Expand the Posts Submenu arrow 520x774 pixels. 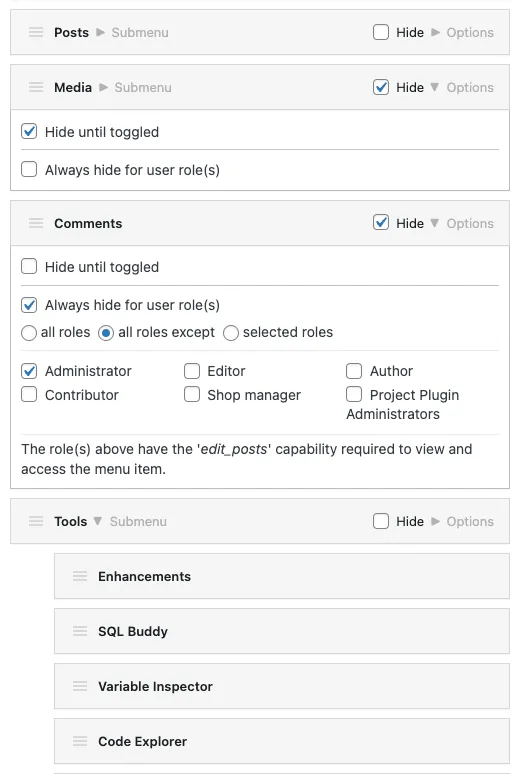coord(100,33)
